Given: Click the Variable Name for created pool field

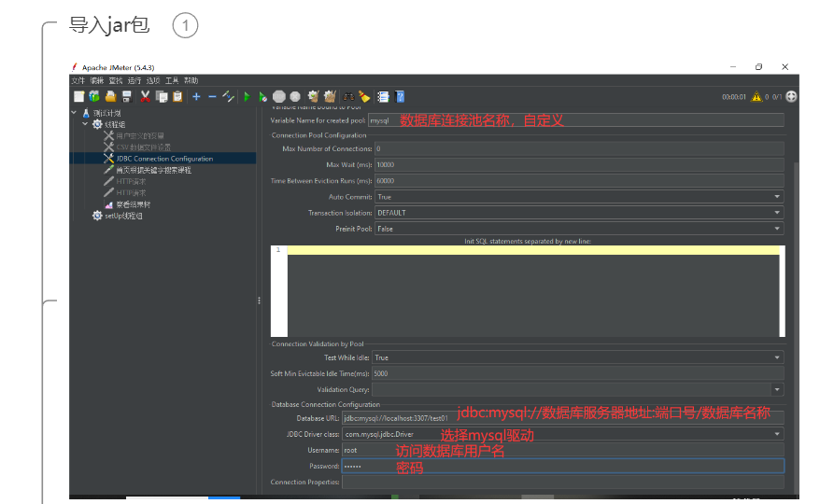Looking at the screenshot, I should [576, 120].
